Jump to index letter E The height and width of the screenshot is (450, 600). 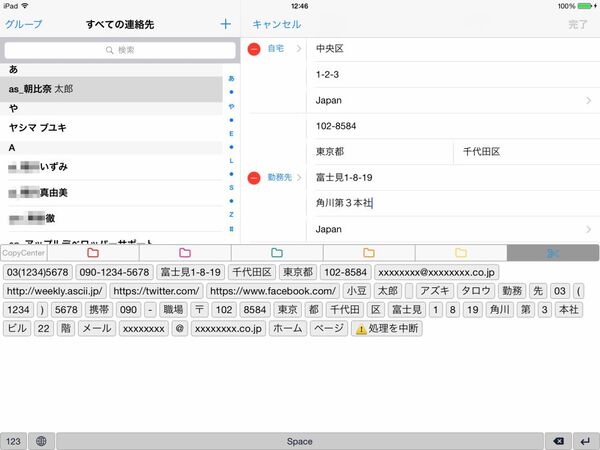point(231,134)
